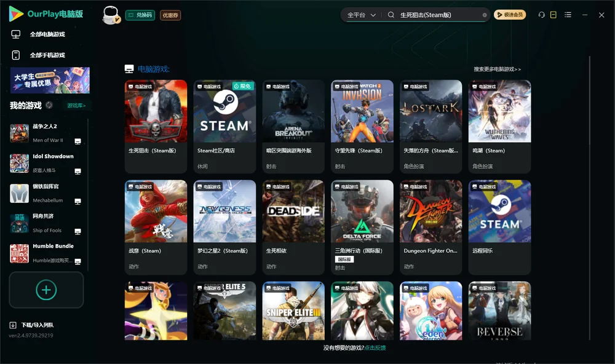Open the 游戏库> library link
This screenshot has width=615, height=364.
point(76,105)
